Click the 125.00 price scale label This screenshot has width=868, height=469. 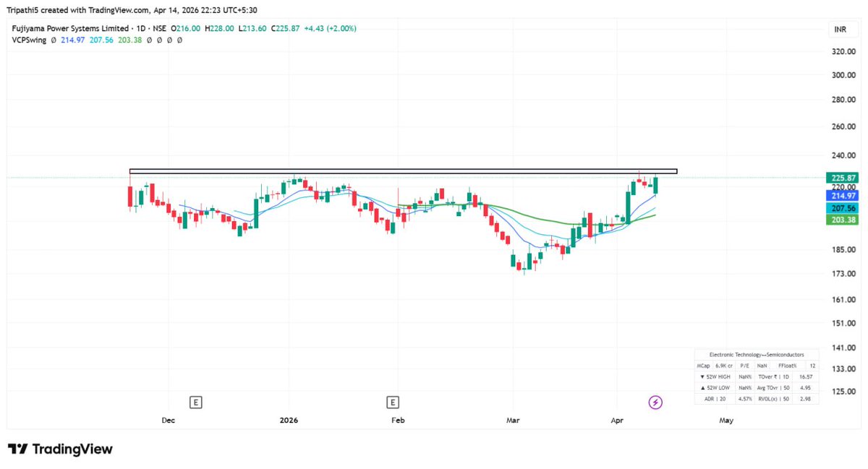pyautogui.click(x=843, y=392)
